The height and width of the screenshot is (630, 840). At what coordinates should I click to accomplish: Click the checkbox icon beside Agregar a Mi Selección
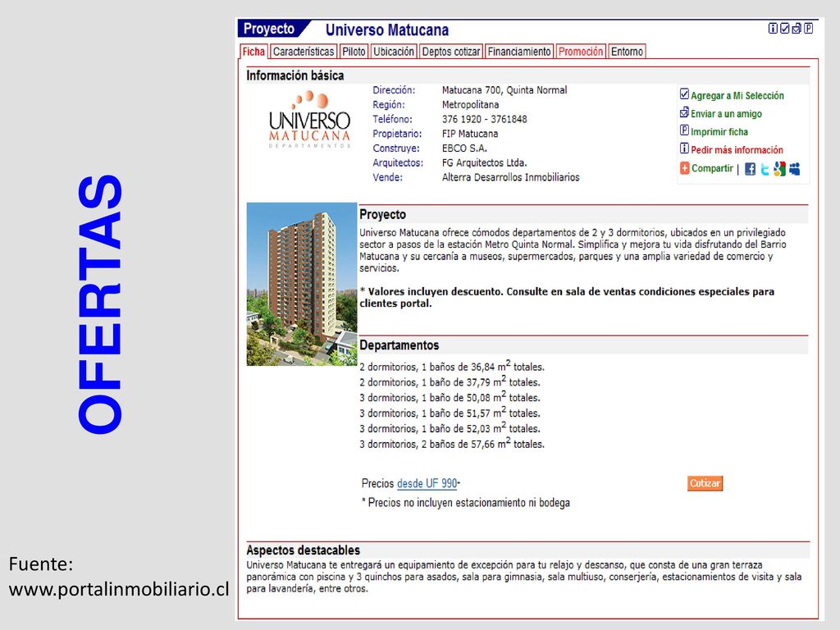[684, 94]
